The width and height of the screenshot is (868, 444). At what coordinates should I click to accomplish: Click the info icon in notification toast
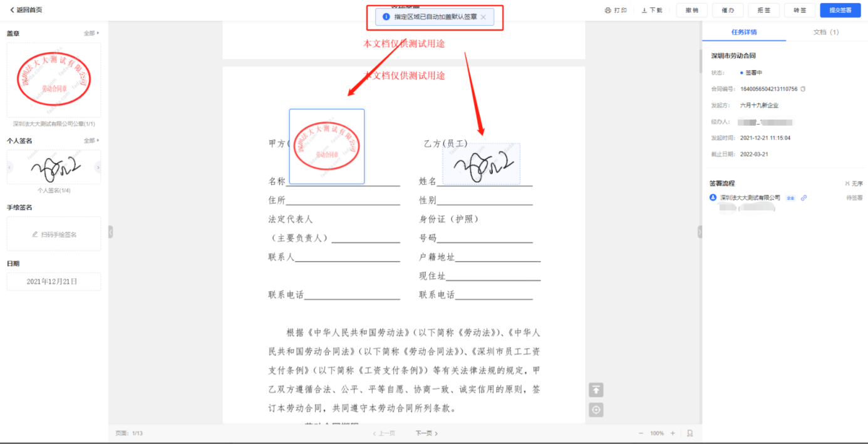[386, 17]
